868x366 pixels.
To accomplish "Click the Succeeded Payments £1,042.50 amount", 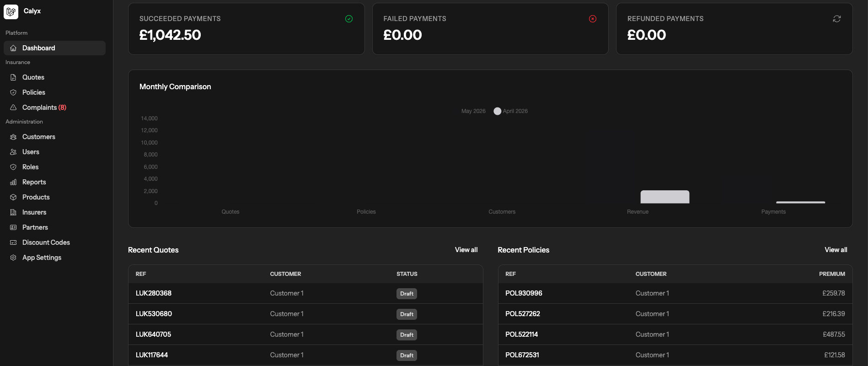I will click(170, 35).
